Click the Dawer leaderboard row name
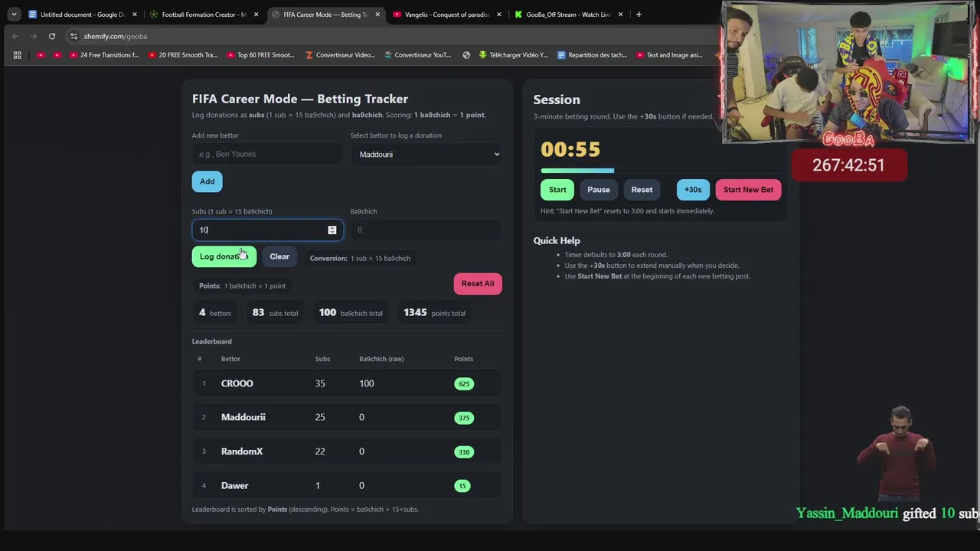This screenshot has width=980, height=551. (234, 485)
